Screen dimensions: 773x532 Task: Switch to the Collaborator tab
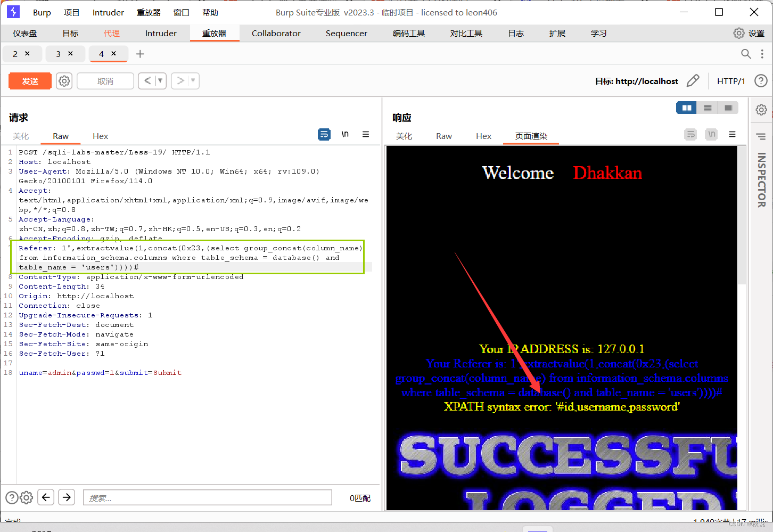(276, 33)
